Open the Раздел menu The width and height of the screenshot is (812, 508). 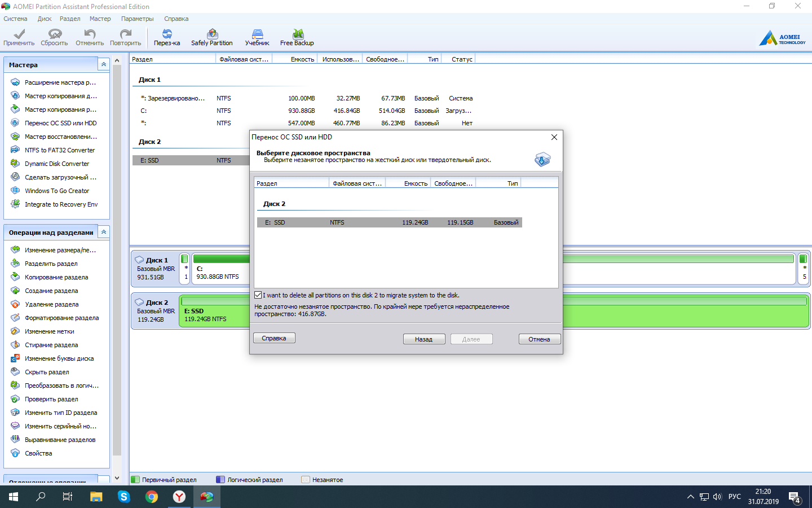point(70,19)
